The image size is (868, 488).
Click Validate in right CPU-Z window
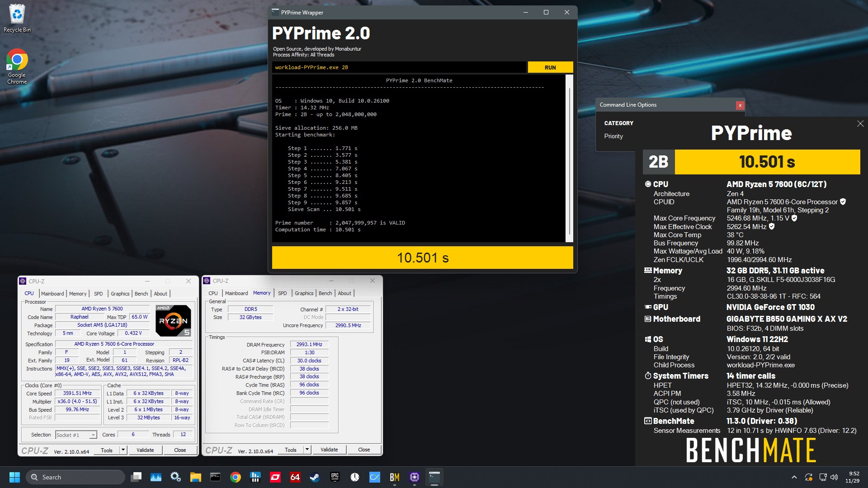[329, 450]
